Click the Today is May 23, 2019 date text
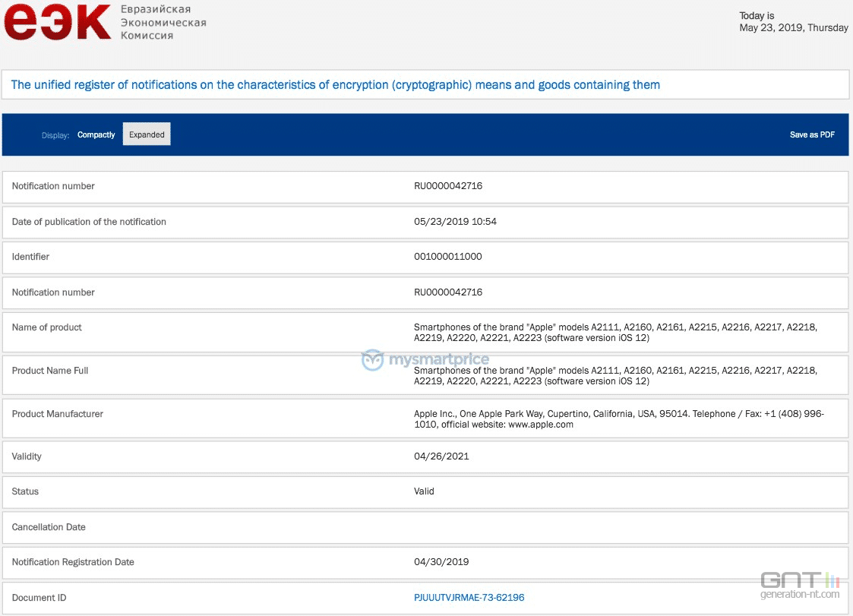The width and height of the screenshot is (853, 616). 793,22
